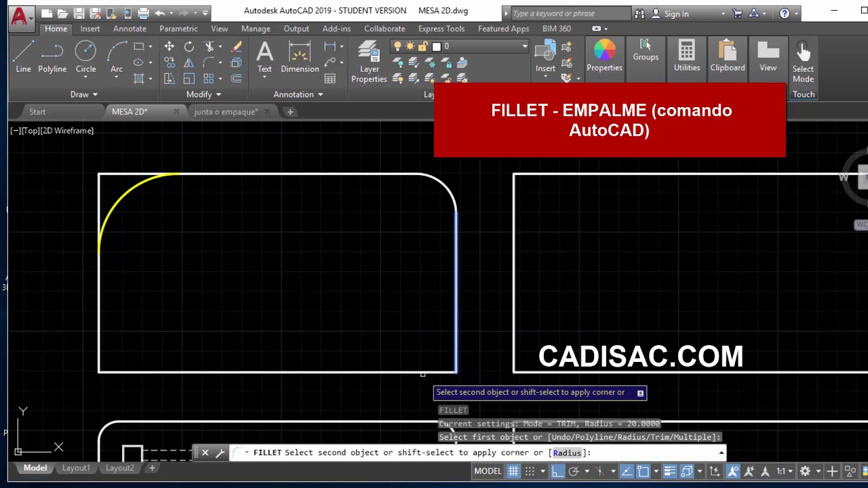Open the Insert block tool
This screenshot has height=488, width=868.
(x=545, y=57)
